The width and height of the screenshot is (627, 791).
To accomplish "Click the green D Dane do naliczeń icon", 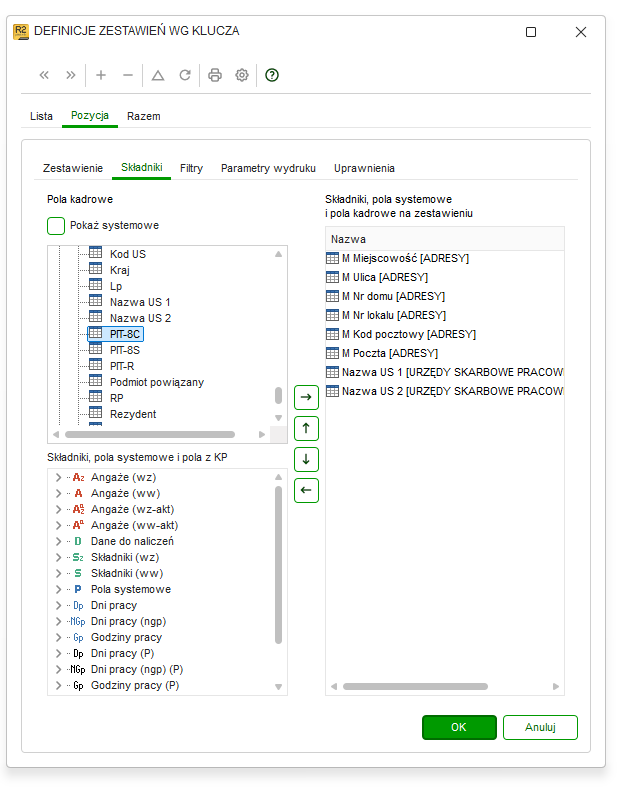I will click(78, 541).
